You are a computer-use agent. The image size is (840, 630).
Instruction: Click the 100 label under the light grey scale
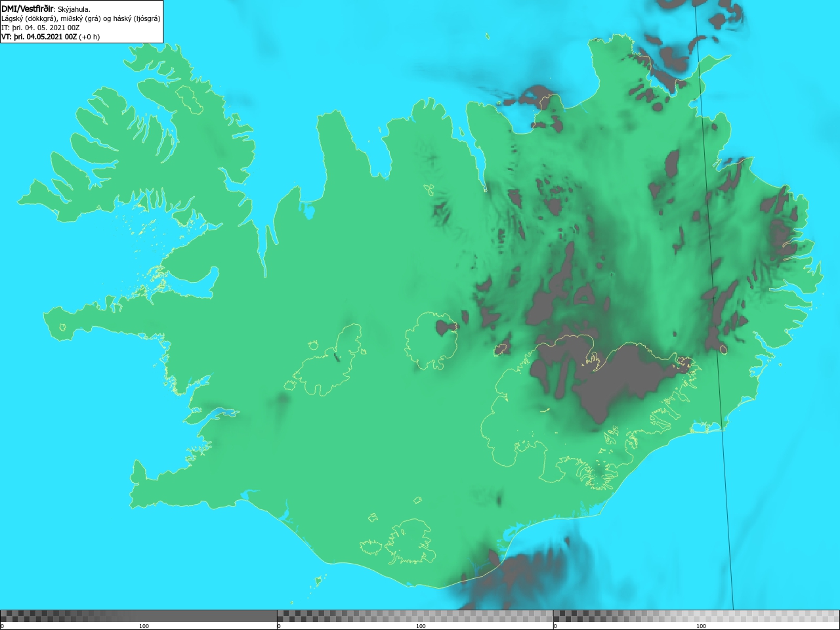coord(701,626)
